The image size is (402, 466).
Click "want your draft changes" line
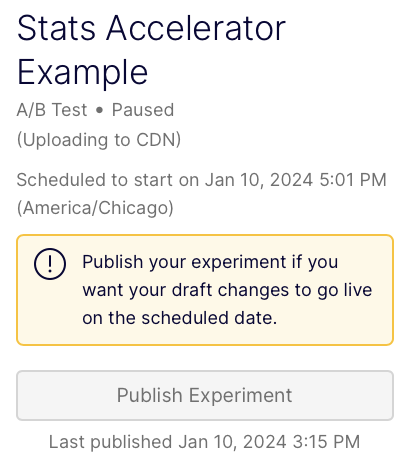point(186,290)
